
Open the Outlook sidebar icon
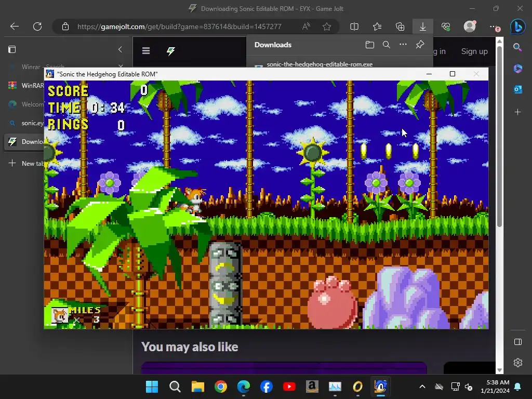click(517, 89)
